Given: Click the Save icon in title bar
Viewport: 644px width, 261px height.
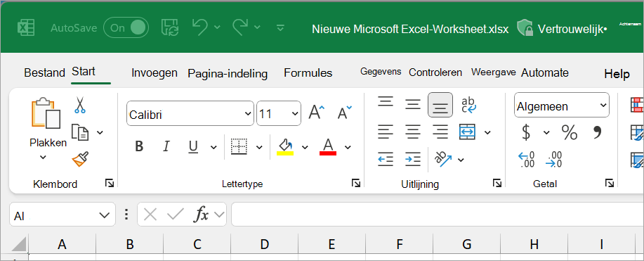Looking at the screenshot, I should [170, 27].
